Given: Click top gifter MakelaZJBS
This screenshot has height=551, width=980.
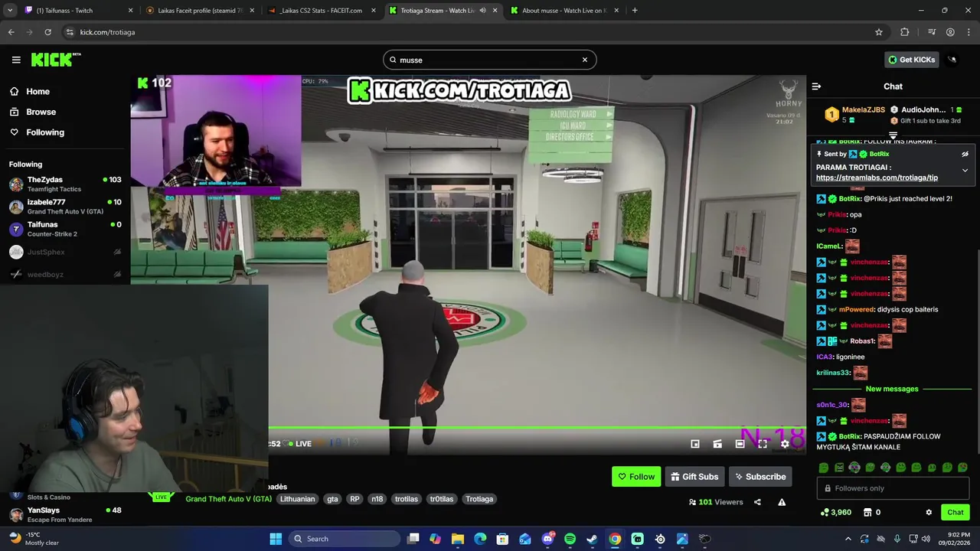Looking at the screenshot, I should (863, 109).
